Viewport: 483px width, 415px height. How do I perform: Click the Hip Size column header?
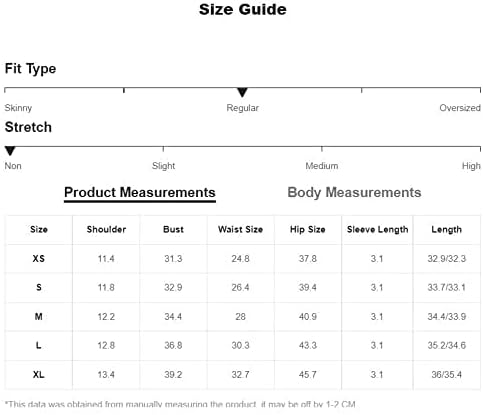(307, 229)
